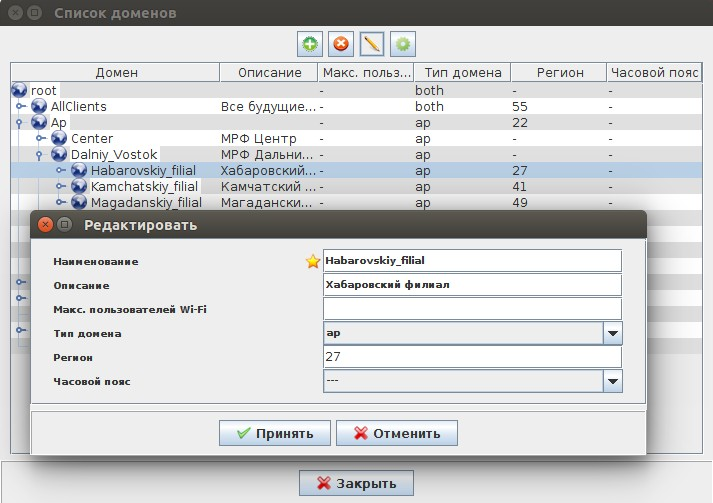Click the green gear settings icon
713x503 pixels.
pos(403,44)
